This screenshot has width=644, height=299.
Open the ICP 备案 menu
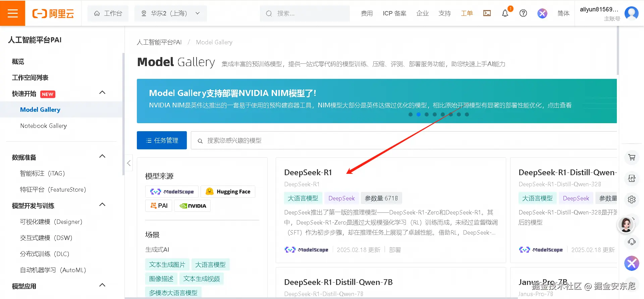click(394, 13)
